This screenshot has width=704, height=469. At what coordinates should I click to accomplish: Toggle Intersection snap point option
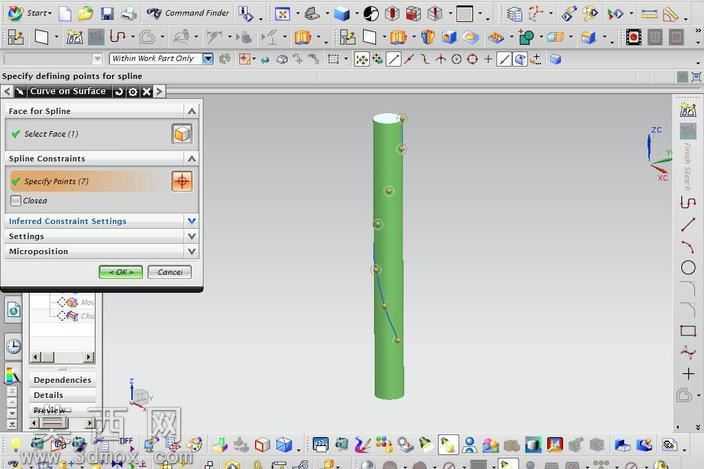click(x=440, y=59)
